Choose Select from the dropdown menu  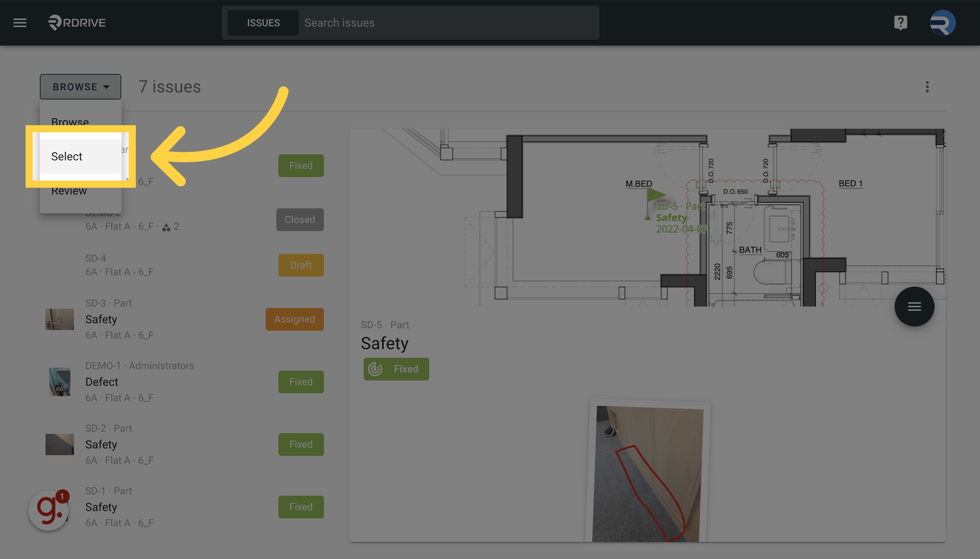81,156
